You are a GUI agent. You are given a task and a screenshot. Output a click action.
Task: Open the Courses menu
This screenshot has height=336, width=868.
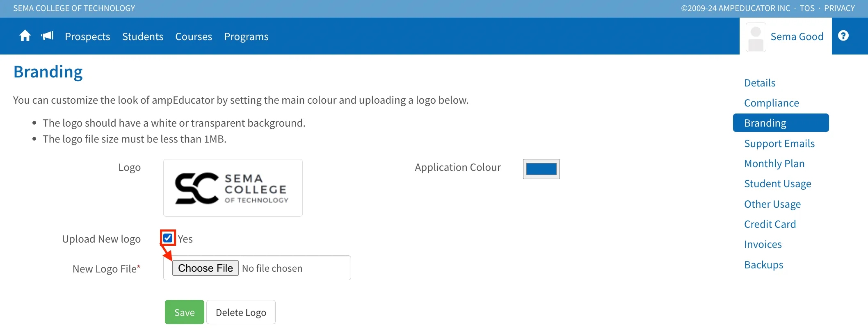(x=194, y=36)
